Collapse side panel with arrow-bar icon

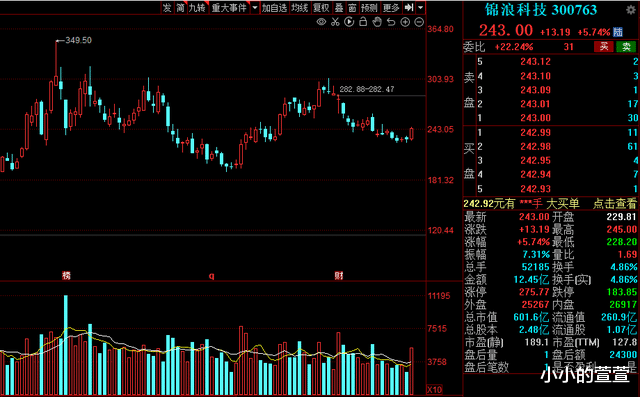(409, 7)
